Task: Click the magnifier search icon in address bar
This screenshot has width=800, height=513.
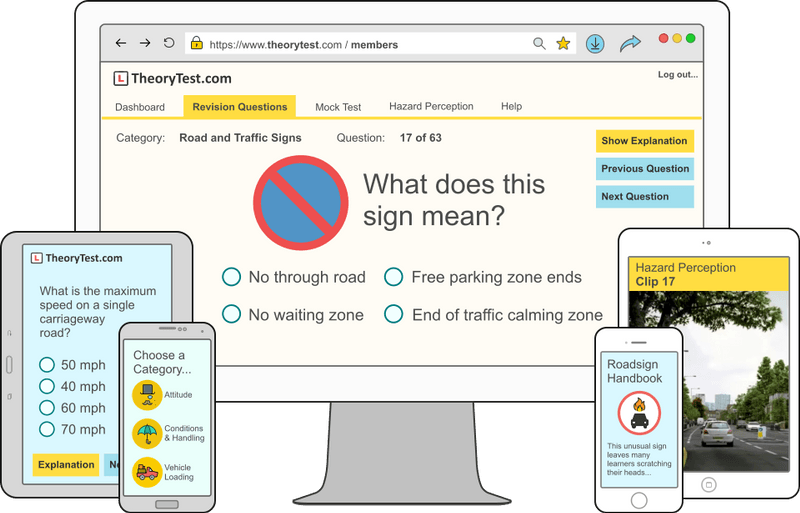Action: coord(539,44)
